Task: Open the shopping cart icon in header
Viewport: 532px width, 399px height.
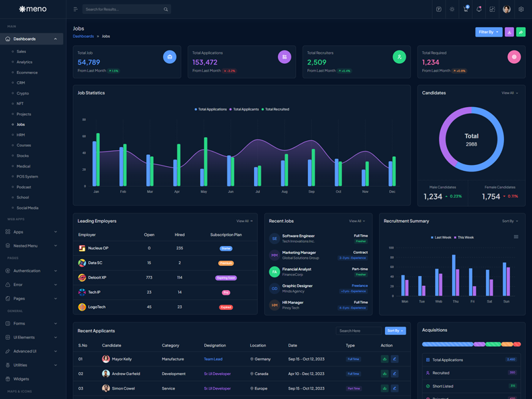Action: [x=465, y=9]
